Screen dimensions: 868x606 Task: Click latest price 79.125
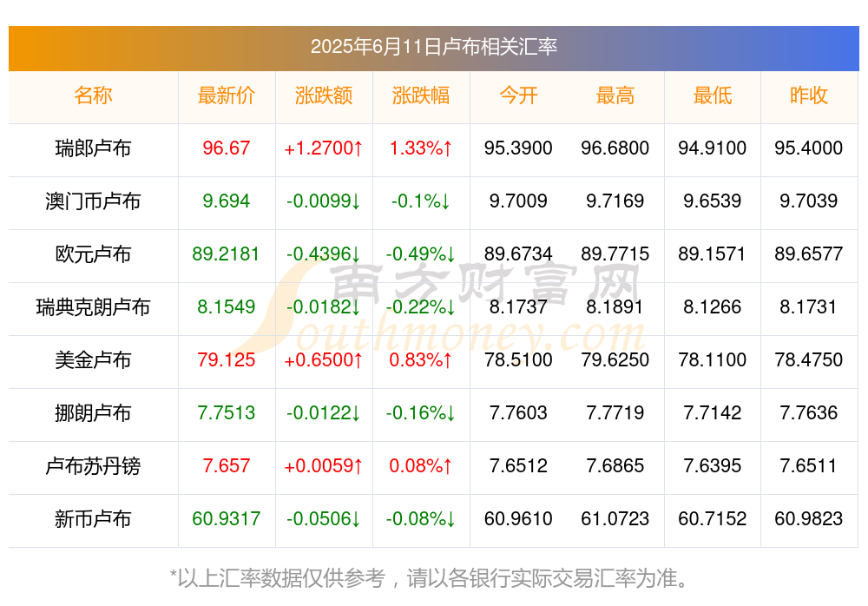click(226, 360)
